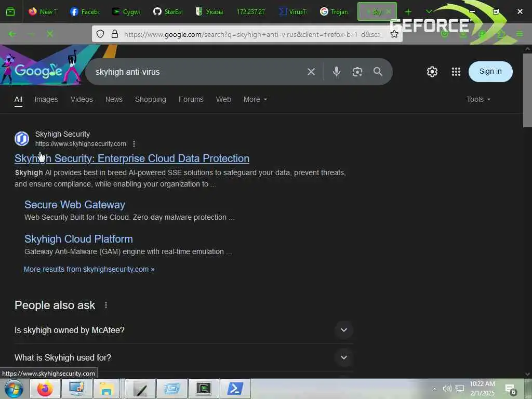Viewport: 532px width, 399px height.
Task: Start voice search with microphone
Action: (337, 72)
